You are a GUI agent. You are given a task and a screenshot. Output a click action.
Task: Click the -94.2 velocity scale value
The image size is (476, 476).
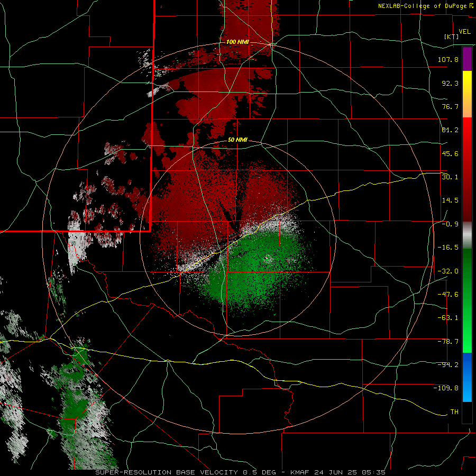point(448,365)
